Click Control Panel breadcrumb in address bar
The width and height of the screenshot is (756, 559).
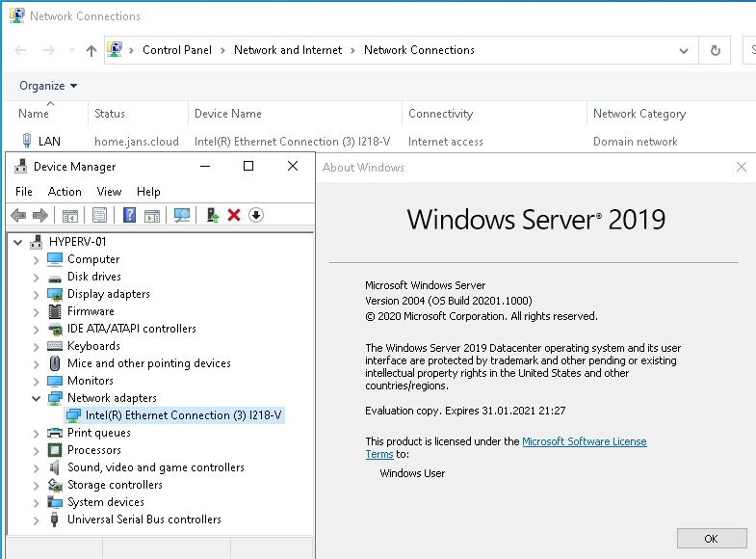(x=177, y=50)
